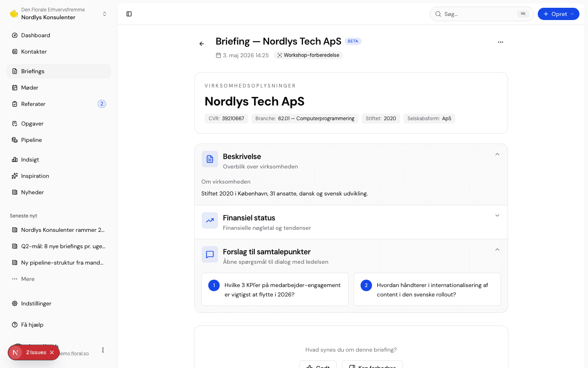This screenshot has height=368, width=588.
Task: Click the Finansiel status trend icon
Action: [x=210, y=220]
